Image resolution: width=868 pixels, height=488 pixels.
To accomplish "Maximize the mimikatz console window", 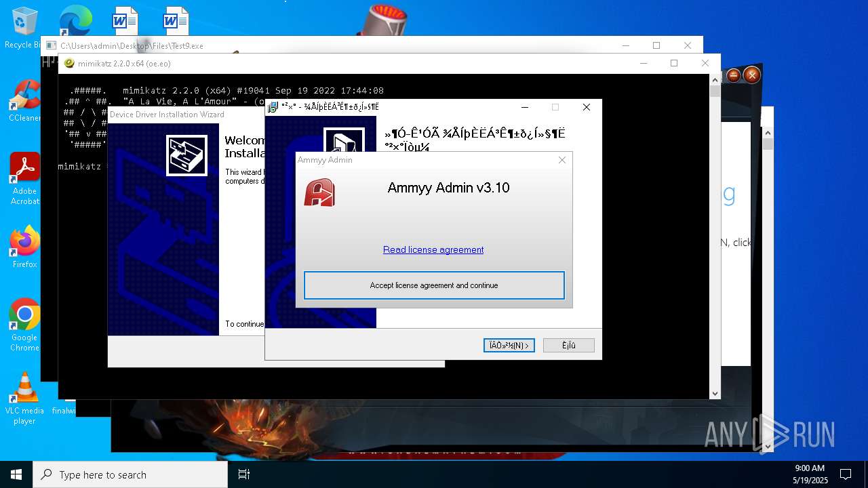I will pyautogui.click(x=674, y=63).
